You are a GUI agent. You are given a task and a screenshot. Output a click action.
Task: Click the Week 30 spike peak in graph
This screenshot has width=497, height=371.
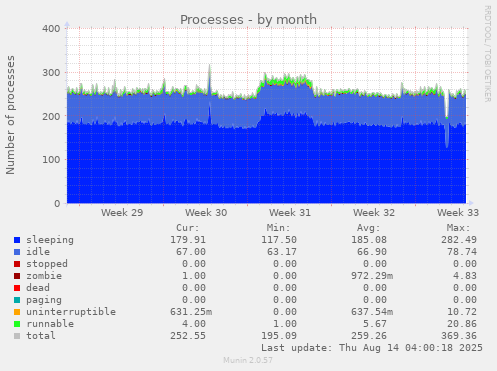(x=210, y=66)
